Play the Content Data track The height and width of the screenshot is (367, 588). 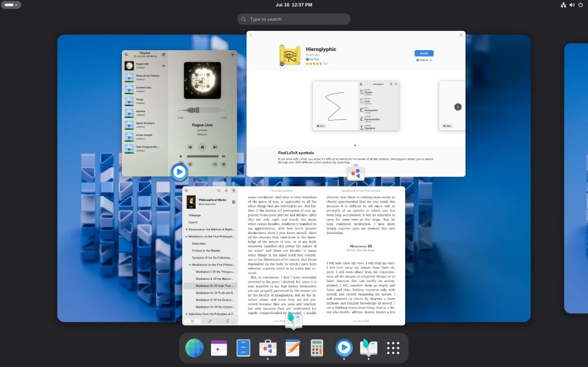145,90
